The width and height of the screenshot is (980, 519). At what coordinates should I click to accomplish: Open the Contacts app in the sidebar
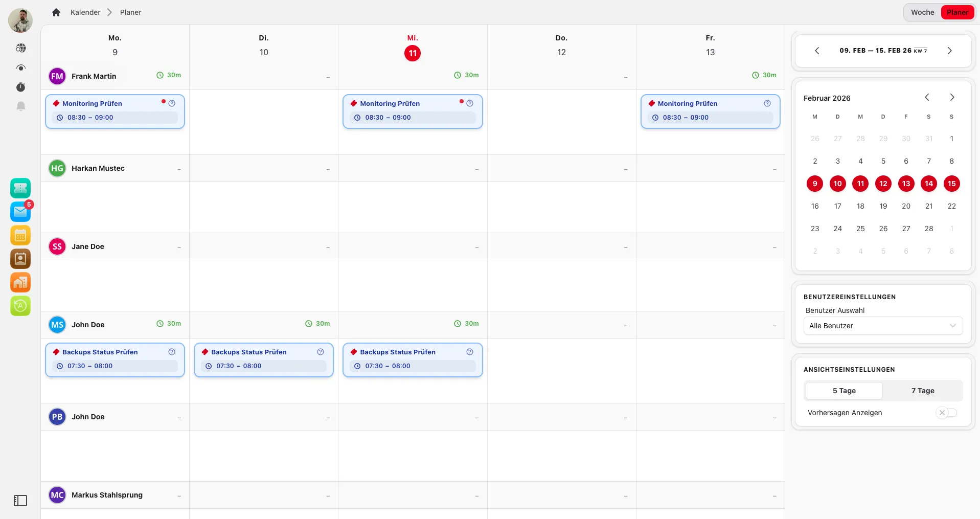[x=20, y=259]
